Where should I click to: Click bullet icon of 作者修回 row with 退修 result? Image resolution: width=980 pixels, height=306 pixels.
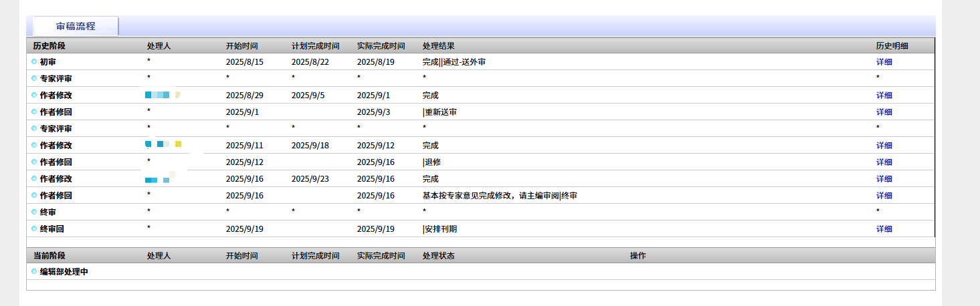(34, 162)
